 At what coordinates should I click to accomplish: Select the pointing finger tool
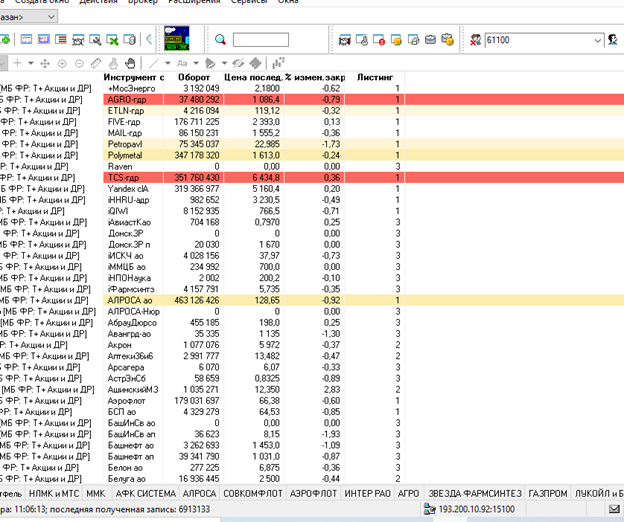[x=113, y=63]
